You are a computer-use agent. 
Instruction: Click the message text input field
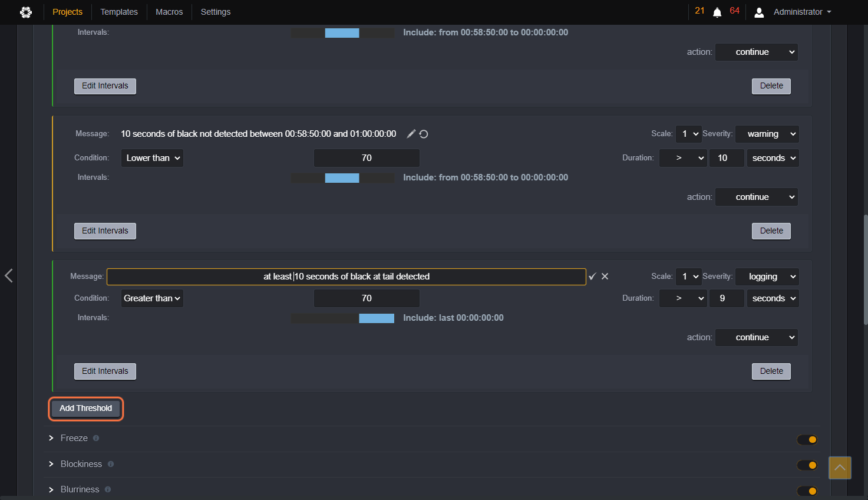(346, 277)
